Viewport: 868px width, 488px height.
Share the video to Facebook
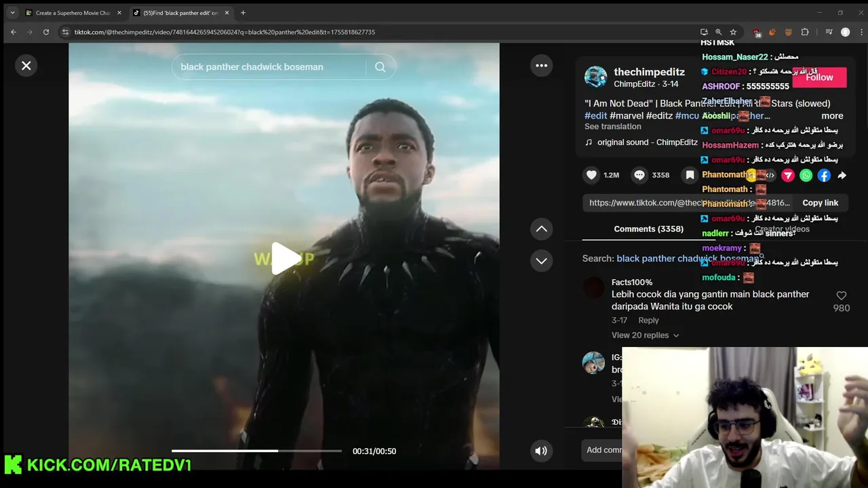pos(824,176)
